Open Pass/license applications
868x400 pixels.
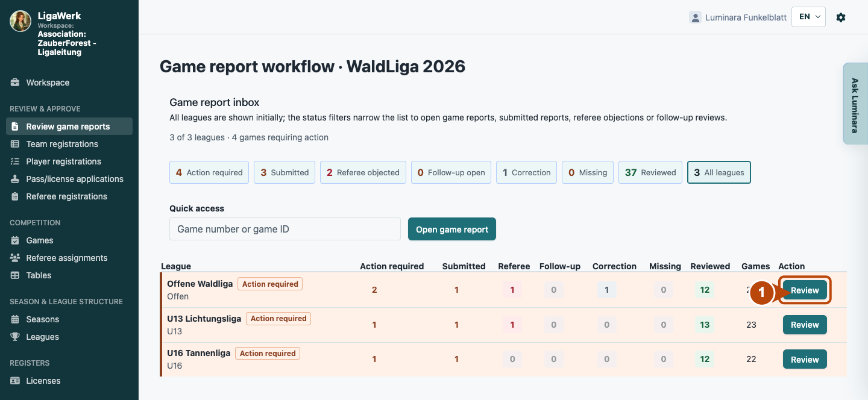click(x=69, y=179)
